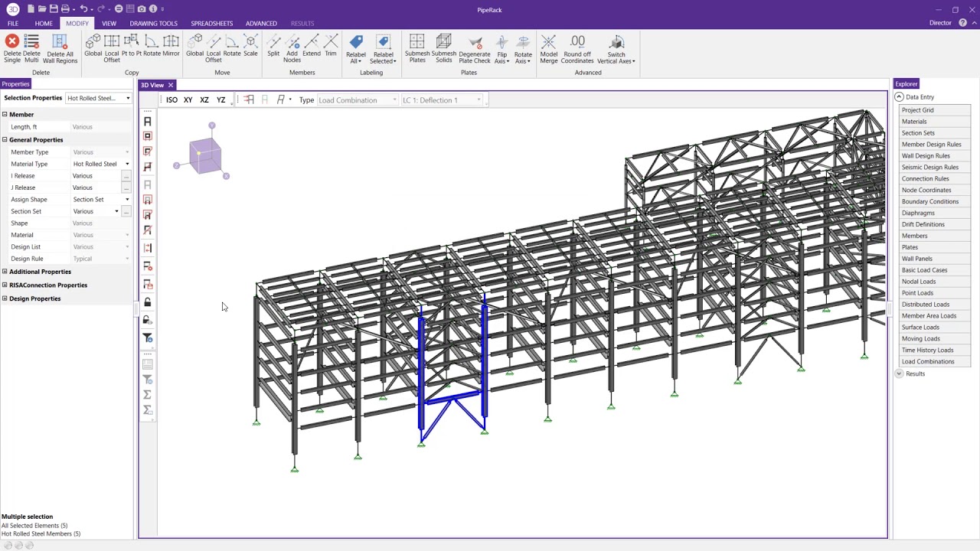Click the funnel filter icon below the lock icons
The height and width of the screenshot is (551, 980).
point(148,337)
